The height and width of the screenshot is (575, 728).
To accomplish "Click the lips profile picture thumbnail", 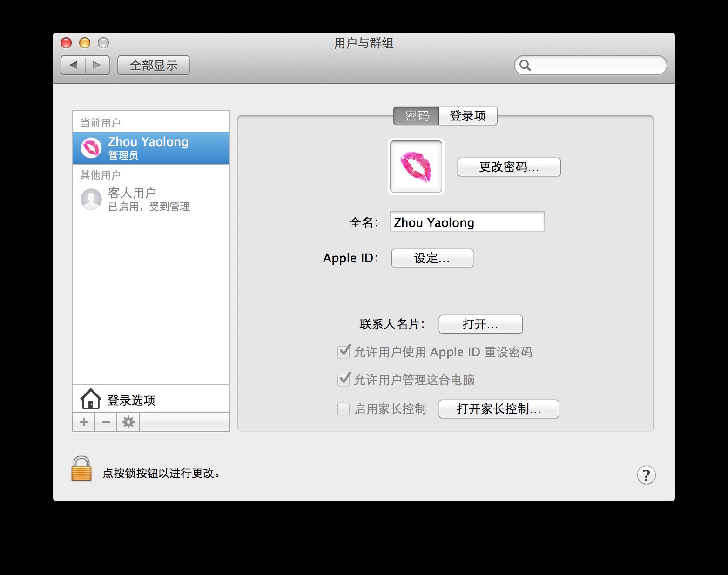I will click(416, 167).
